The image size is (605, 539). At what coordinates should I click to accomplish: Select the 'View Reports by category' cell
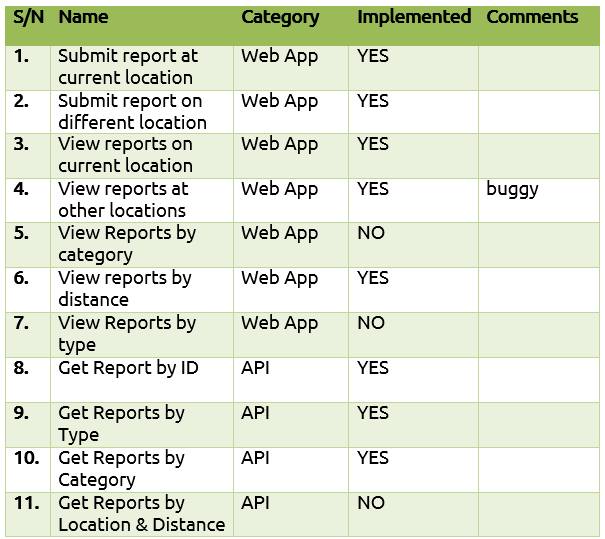click(x=142, y=245)
